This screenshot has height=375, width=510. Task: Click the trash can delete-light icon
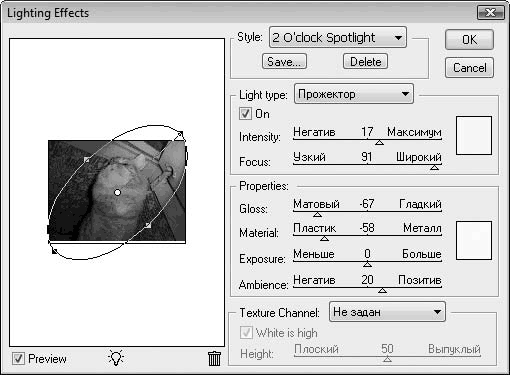[x=214, y=359]
